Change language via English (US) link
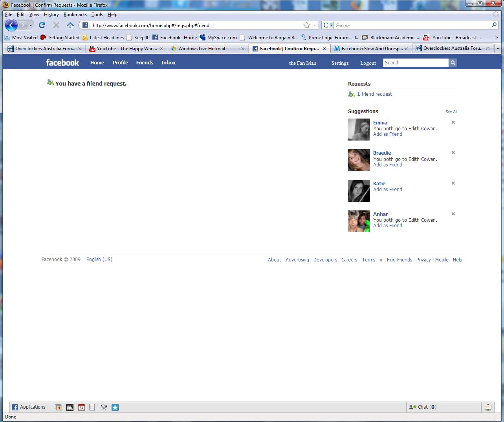This screenshot has height=422, width=504. click(99, 259)
